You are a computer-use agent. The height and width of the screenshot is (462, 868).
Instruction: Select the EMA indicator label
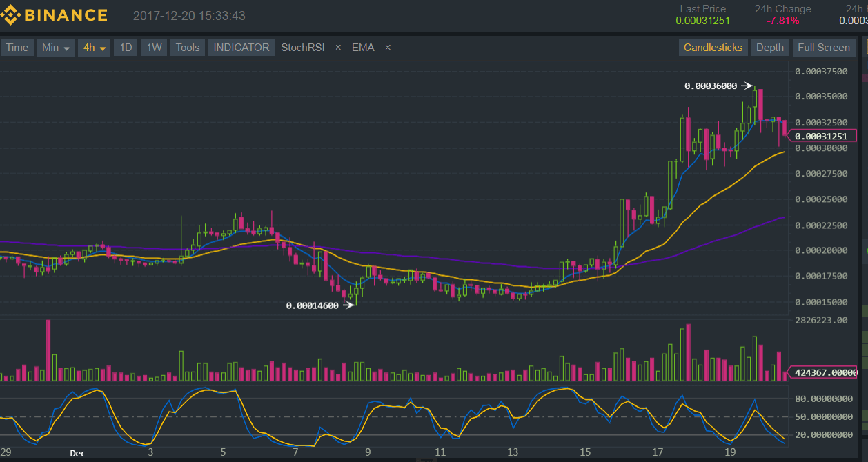click(363, 48)
